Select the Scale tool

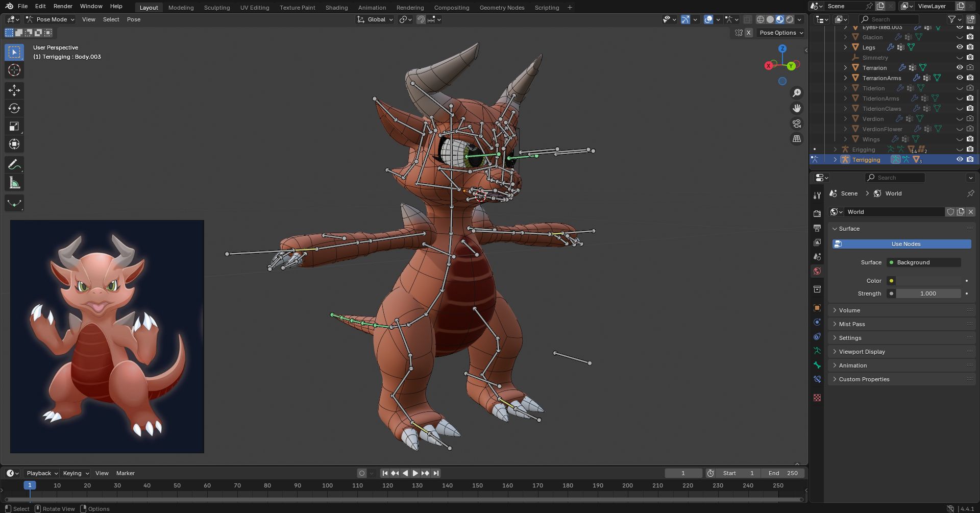coord(14,126)
